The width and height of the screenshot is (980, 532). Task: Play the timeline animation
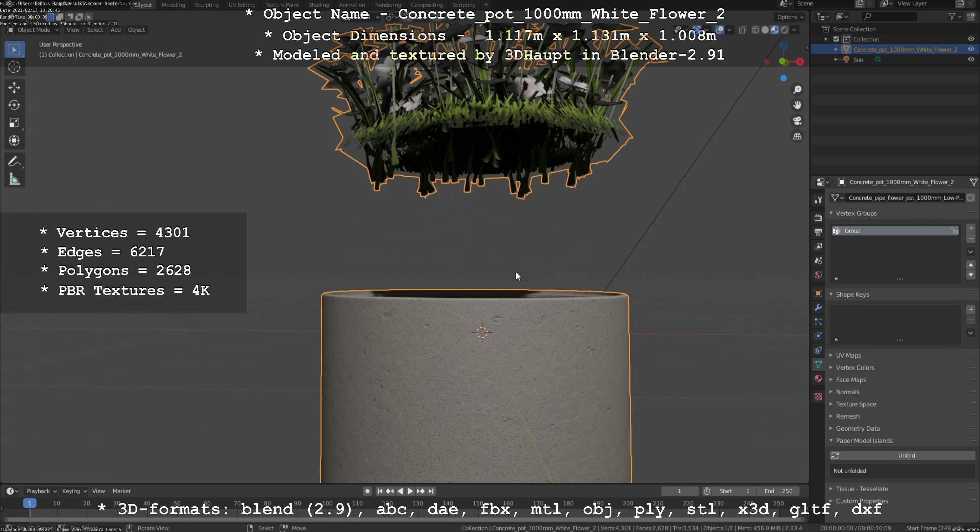[410, 491]
